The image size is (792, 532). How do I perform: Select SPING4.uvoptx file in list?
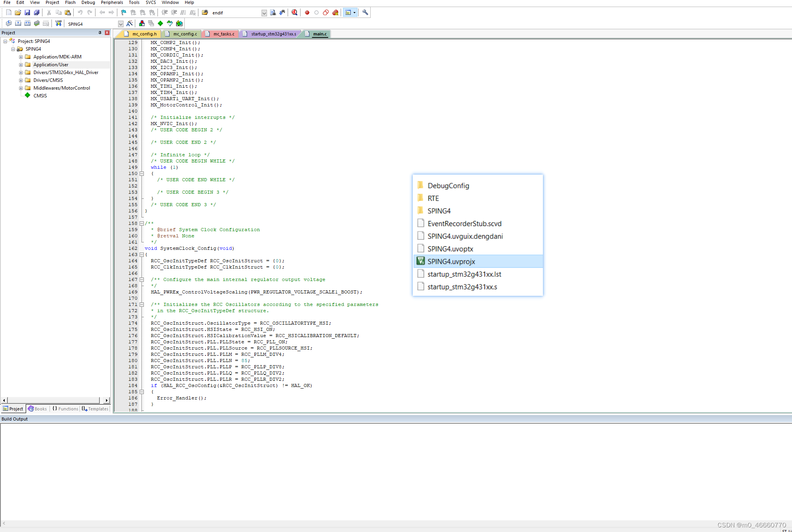point(450,249)
